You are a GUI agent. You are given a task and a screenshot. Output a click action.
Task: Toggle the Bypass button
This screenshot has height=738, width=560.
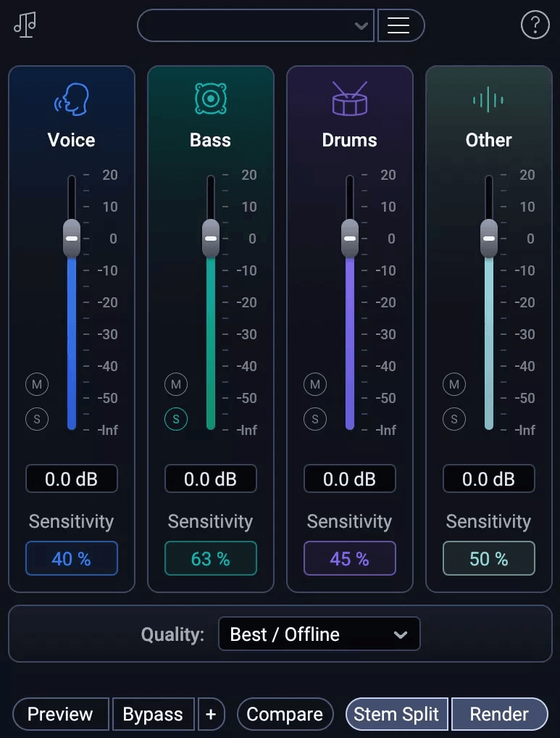(x=154, y=714)
